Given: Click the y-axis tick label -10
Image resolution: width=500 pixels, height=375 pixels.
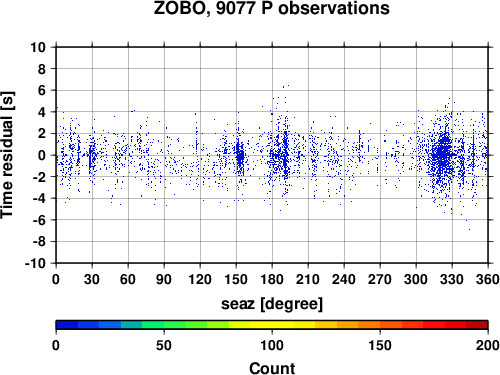Looking at the screenshot, I should 35,263.
